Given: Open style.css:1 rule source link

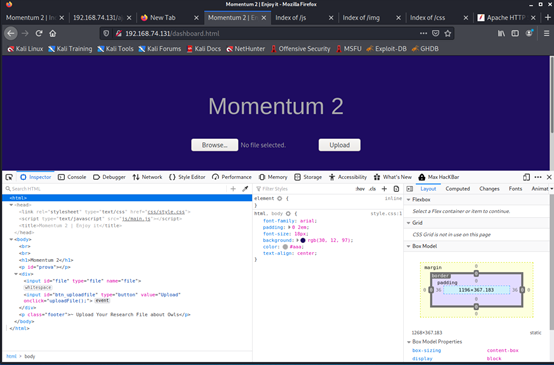Looking at the screenshot, I should pyautogui.click(x=386, y=213).
